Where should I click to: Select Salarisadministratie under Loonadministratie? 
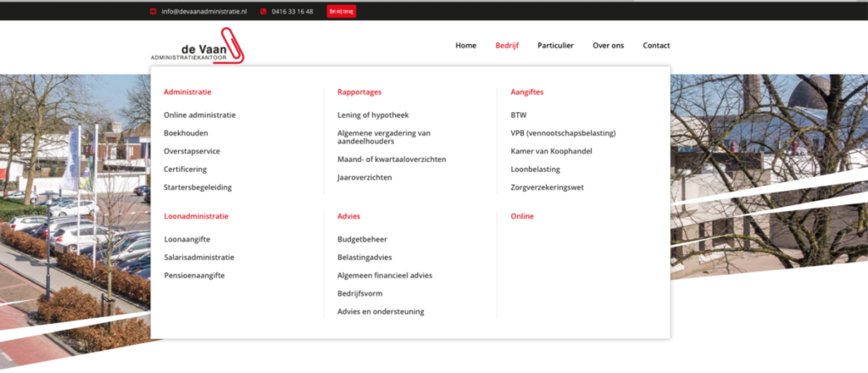pyautogui.click(x=198, y=257)
